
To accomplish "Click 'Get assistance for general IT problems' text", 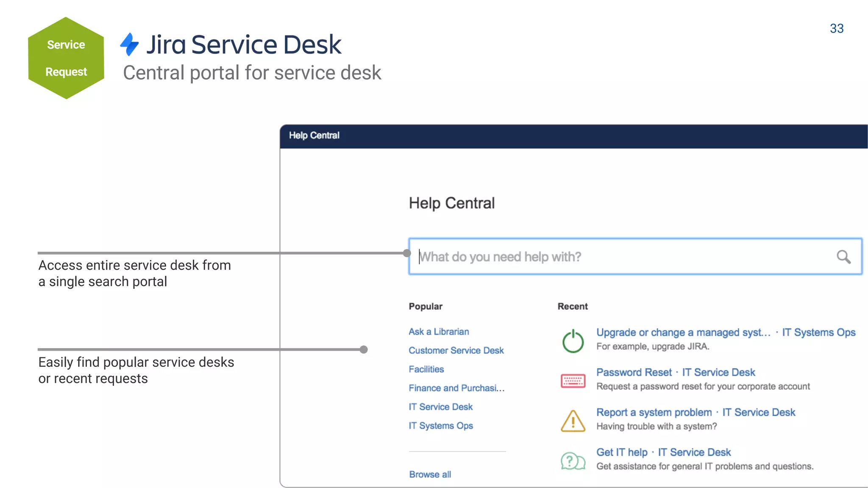I will click(705, 466).
